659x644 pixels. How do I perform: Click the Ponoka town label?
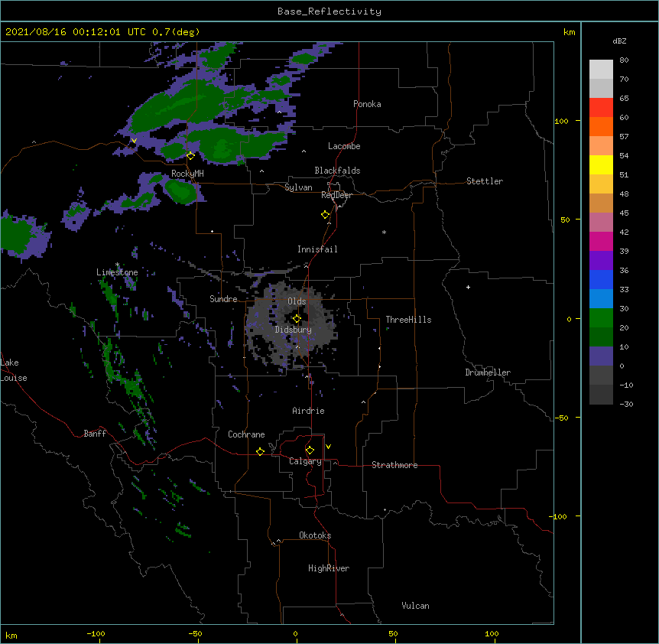coord(367,104)
